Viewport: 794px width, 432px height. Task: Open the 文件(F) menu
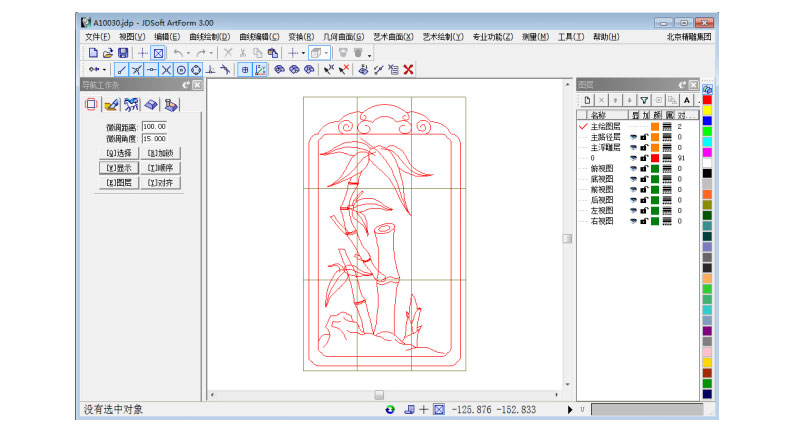pos(97,37)
